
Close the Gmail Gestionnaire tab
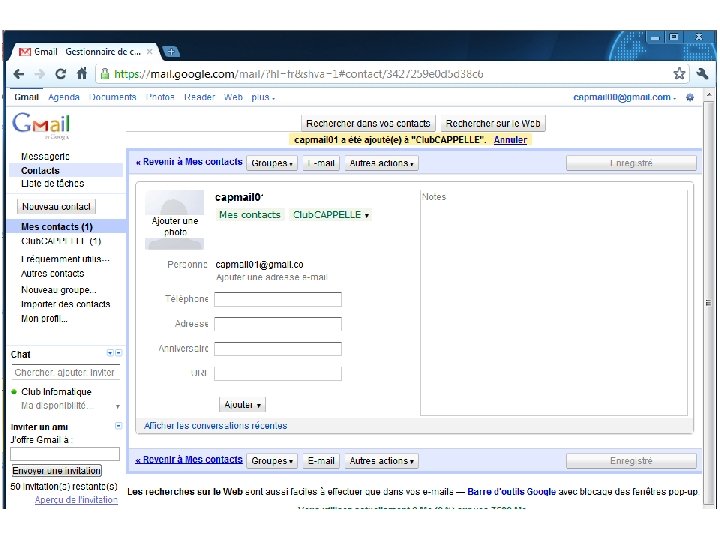coord(149,52)
